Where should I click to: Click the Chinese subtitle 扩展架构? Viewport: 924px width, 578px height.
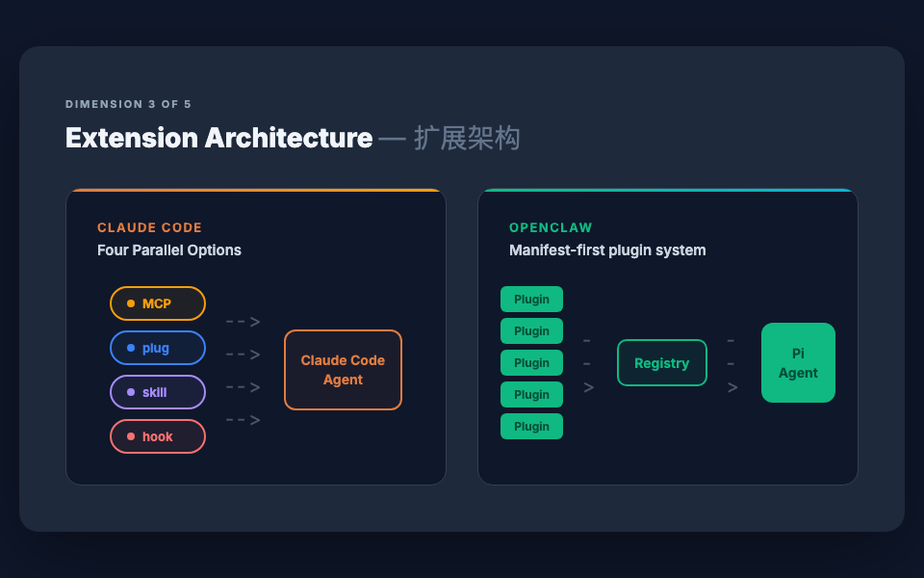467,139
